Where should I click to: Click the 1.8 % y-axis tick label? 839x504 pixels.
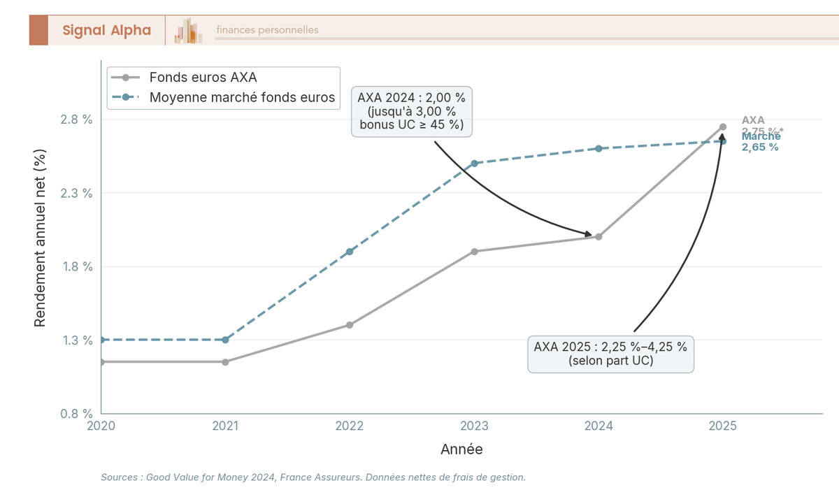click(x=78, y=266)
